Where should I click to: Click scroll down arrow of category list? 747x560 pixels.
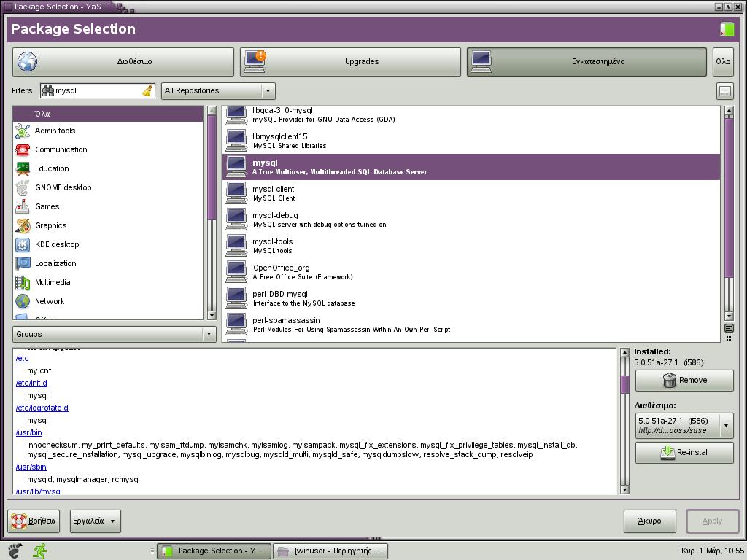click(x=212, y=315)
